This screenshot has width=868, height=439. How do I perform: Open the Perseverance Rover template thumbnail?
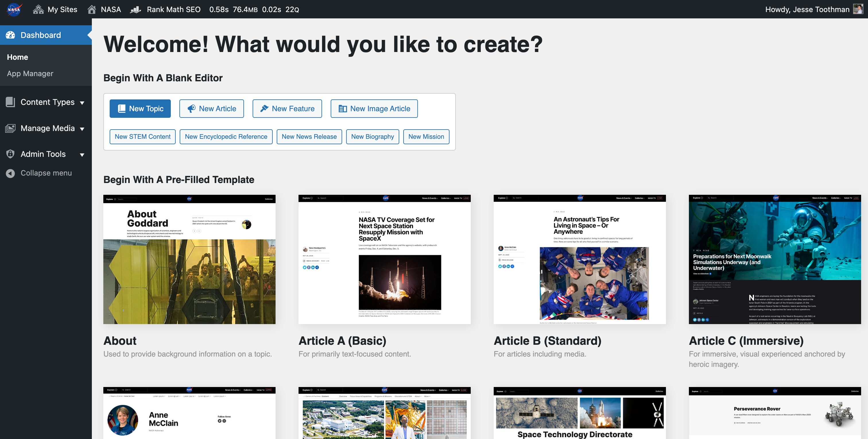point(775,413)
